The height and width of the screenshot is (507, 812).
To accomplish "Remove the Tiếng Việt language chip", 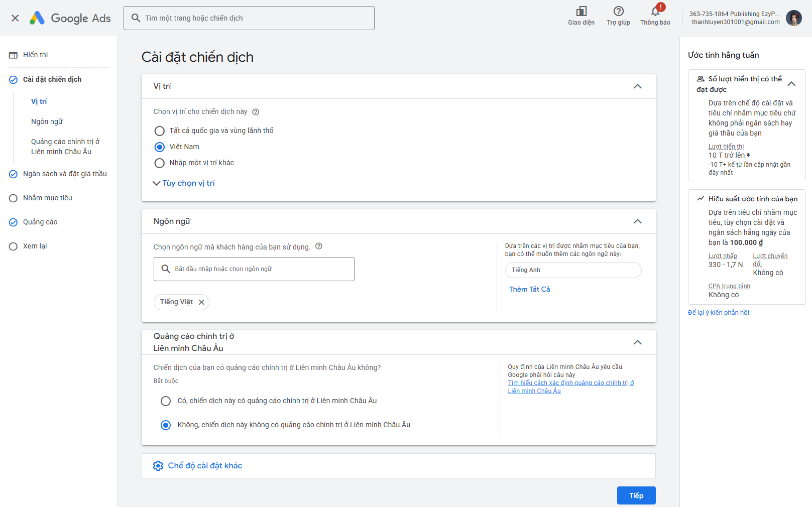I will (201, 302).
